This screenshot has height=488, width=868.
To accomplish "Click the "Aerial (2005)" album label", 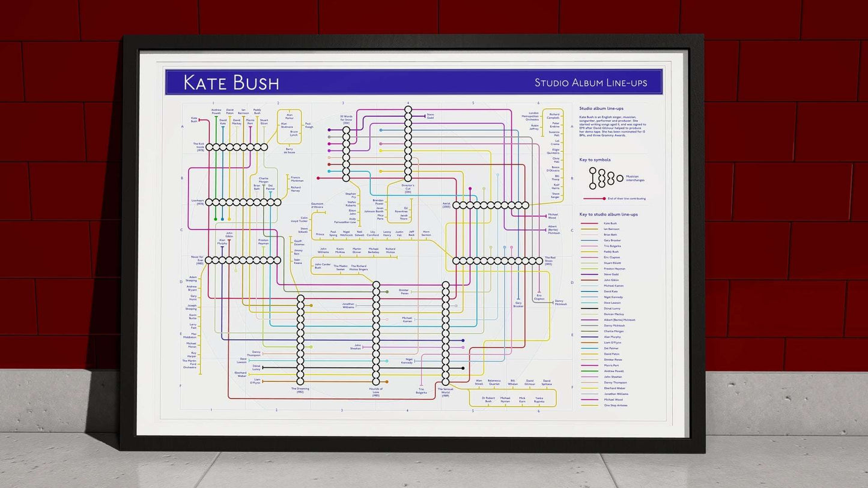I will [x=446, y=205].
